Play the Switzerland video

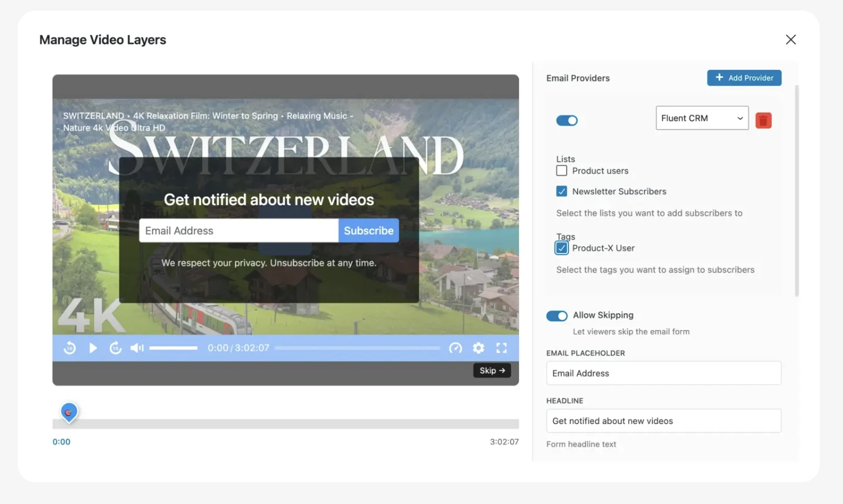(x=93, y=348)
